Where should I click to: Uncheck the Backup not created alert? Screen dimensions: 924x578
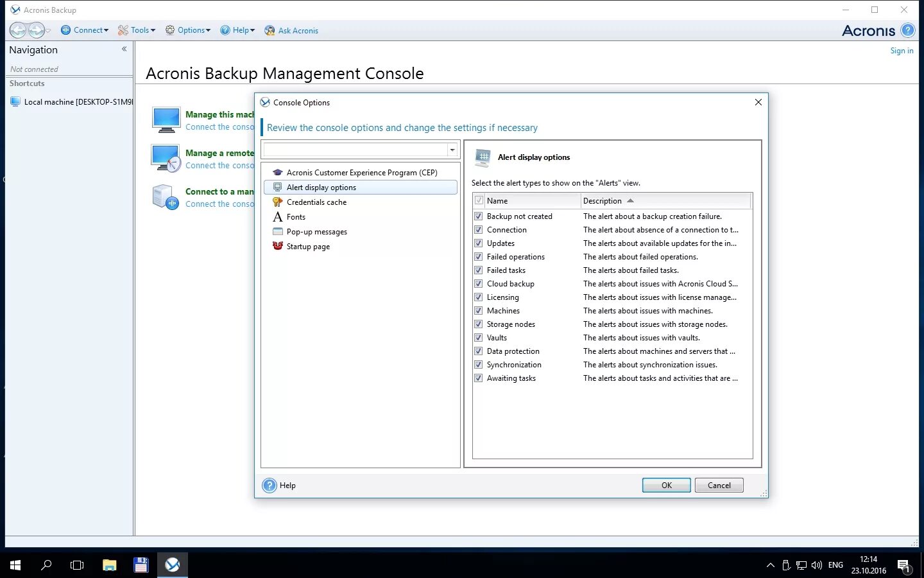point(479,216)
